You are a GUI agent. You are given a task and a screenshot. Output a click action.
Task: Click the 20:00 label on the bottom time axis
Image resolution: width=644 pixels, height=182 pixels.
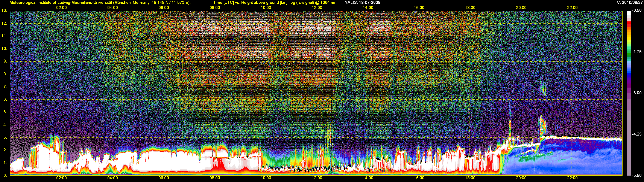click(x=521, y=178)
